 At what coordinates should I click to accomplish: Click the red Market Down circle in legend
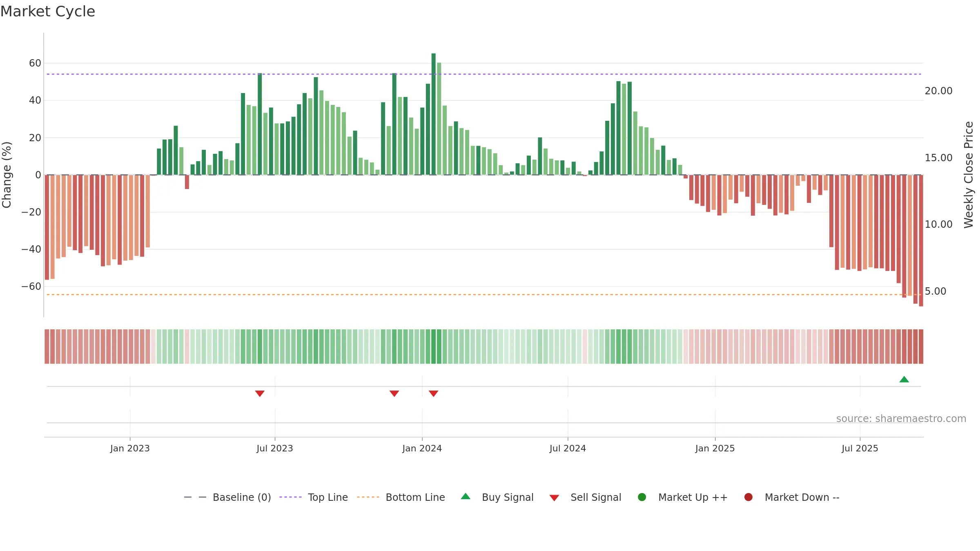[748, 497]
